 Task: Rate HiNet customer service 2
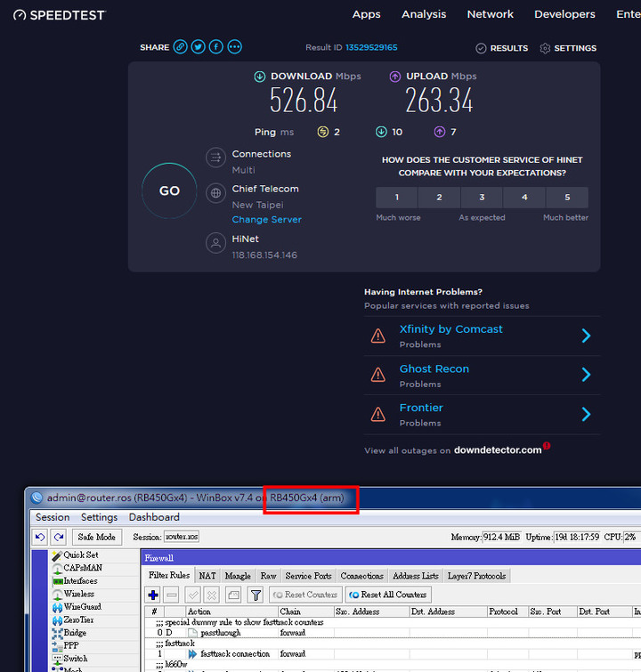[439, 197]
